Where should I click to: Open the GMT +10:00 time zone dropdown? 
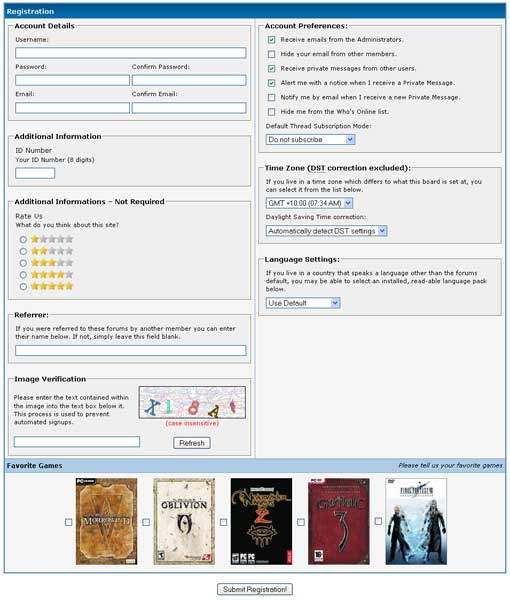[x=309, y=203]
